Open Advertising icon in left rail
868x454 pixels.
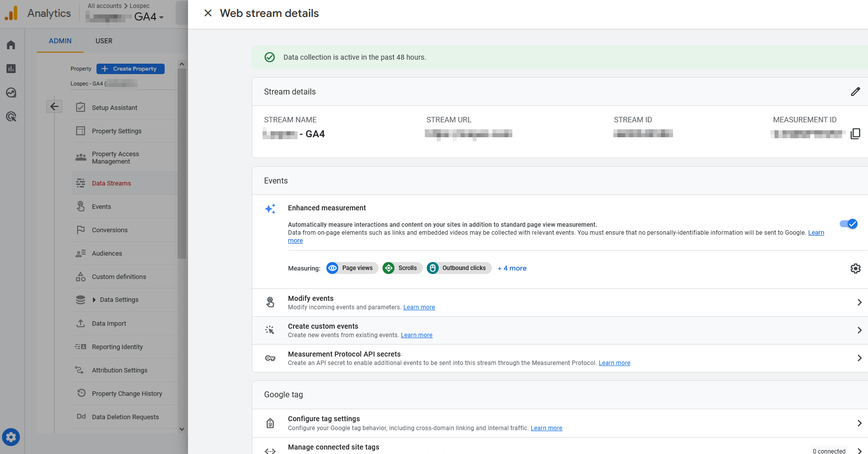[x=11, y=116]
